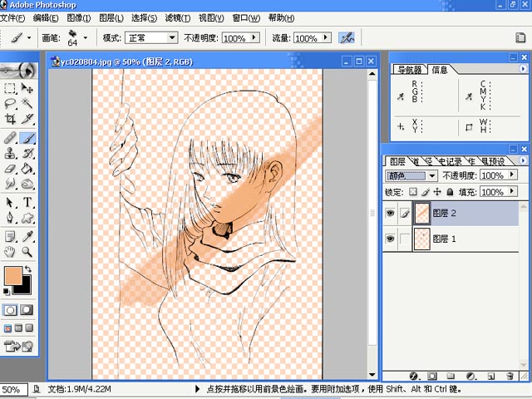This screenshot has width=532, height=399.
Task: Select the Clone Stamp tool
Action: [x=10, y=154]
